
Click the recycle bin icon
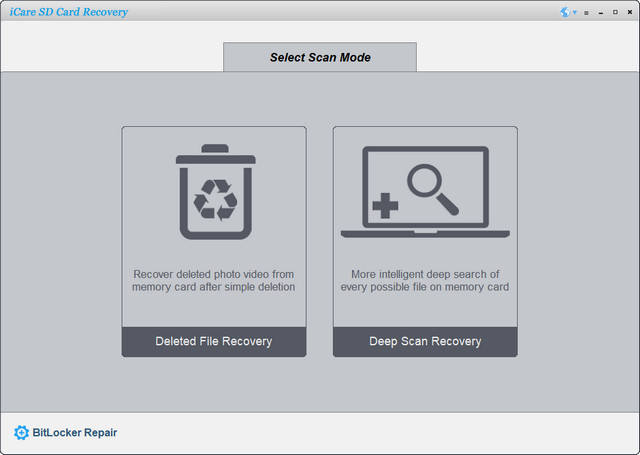[x=214, y=195]
